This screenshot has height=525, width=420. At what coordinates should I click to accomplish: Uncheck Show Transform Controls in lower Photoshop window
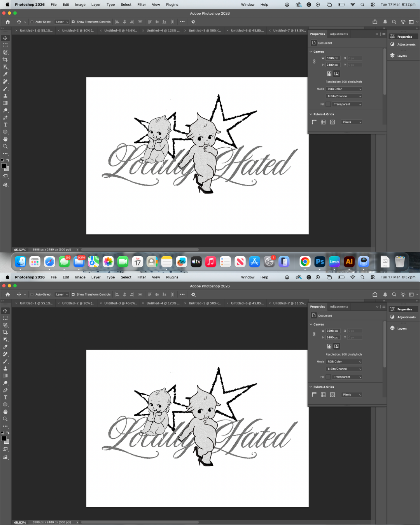pos(73,294)
